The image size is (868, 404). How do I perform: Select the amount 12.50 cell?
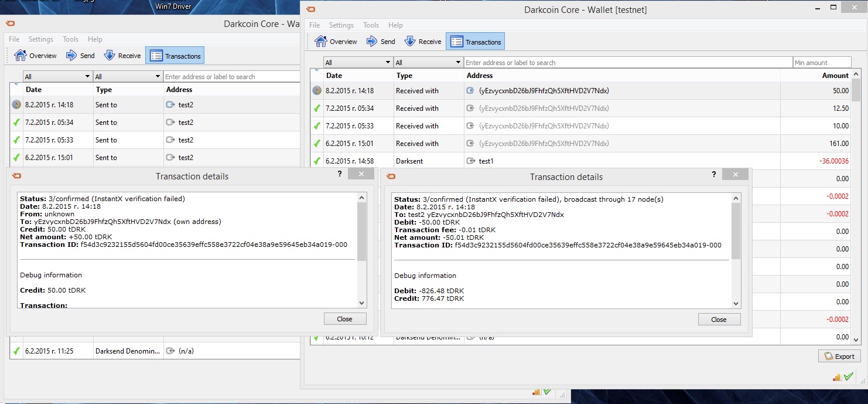point(816,108)
